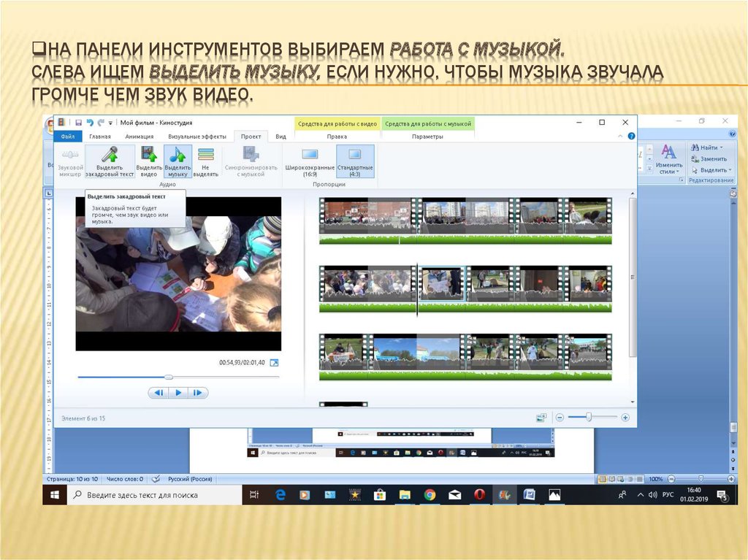Click Число слов: 0 in Word's status bar

(x=125, y=479)
